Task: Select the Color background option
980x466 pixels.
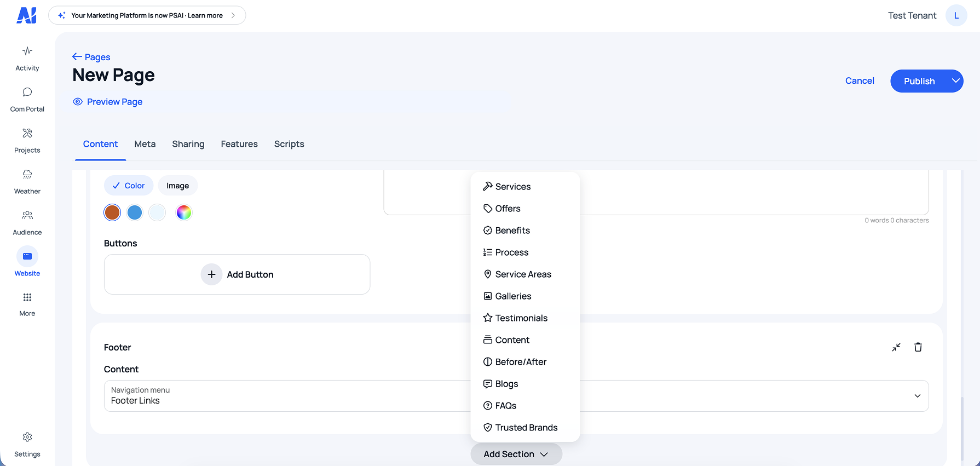Action: (129, 186)
